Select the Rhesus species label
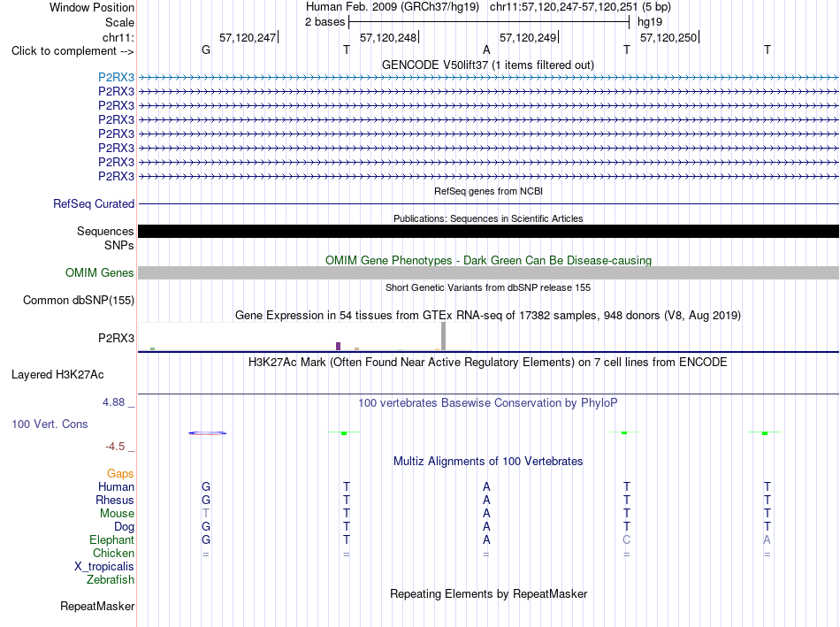 [115, 500]
